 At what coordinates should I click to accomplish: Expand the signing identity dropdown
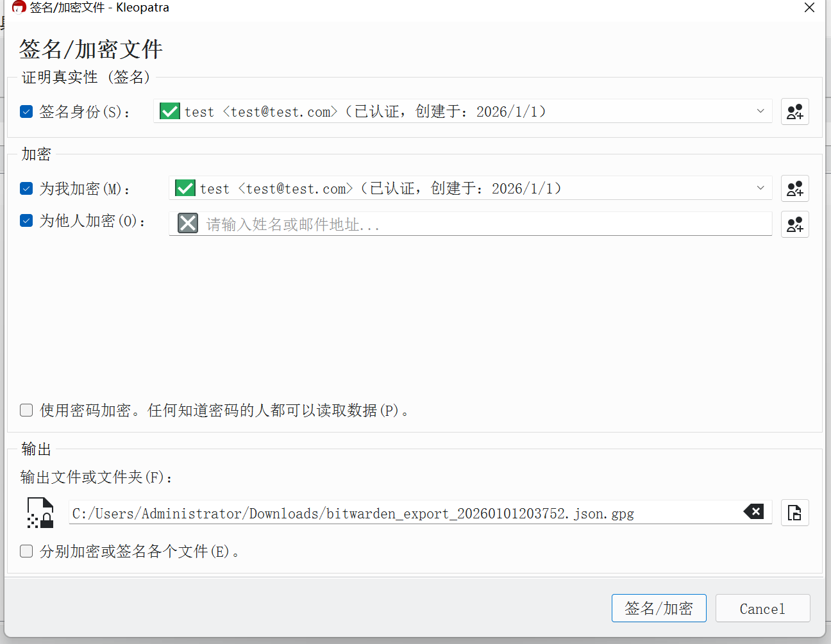pyautogui.click(x=760, y=111)
